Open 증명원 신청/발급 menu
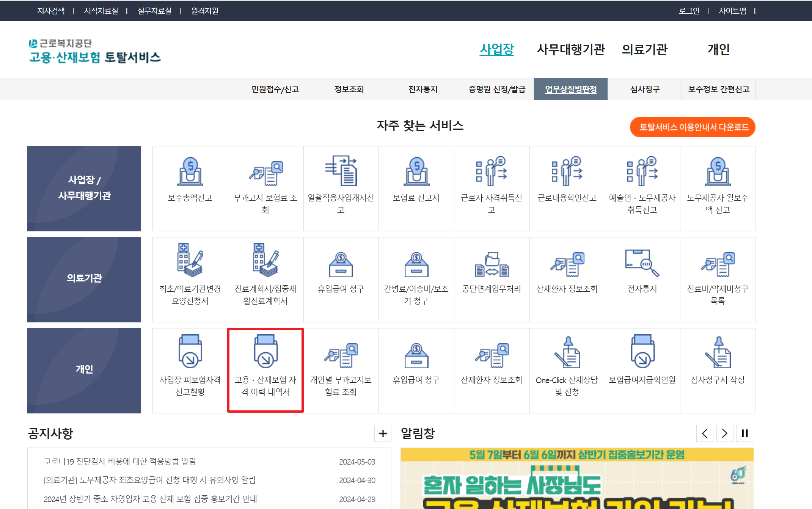The height and width of the screenshot is (509, 812). (x=497, y=89)
